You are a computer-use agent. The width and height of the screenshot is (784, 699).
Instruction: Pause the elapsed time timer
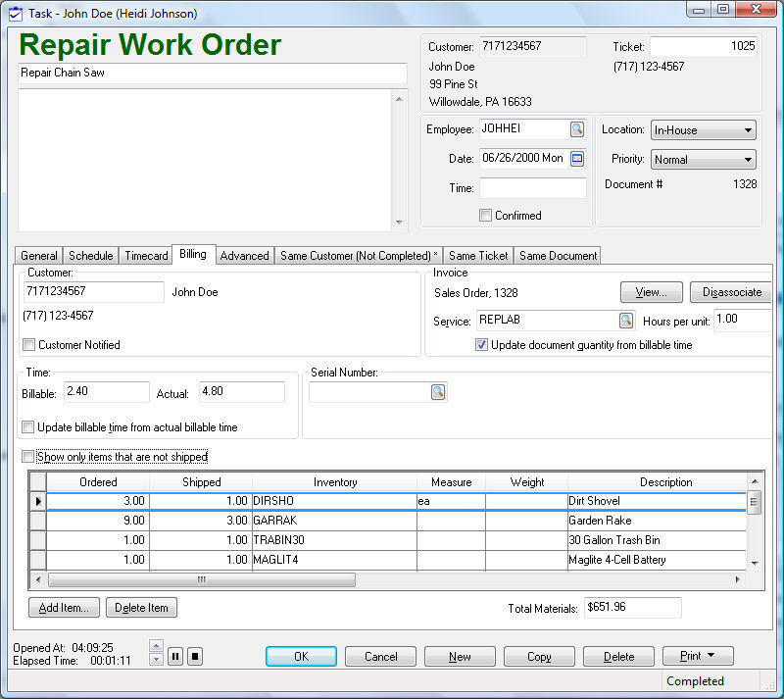pyautogui.click(x=175, y=657)
